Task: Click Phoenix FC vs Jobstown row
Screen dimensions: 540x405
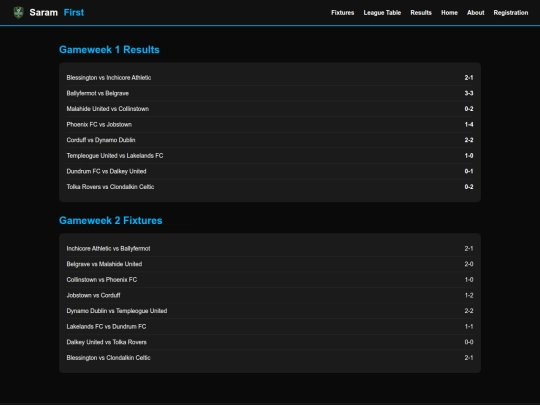Action: click(x=270, y=124)
